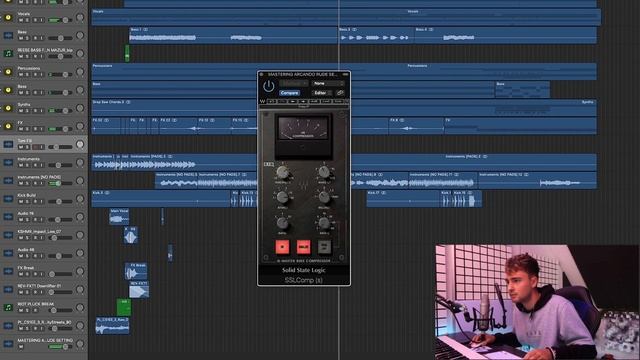Toggle the red Analog button on compressor
640x360 pixels.
click(303, 247)
